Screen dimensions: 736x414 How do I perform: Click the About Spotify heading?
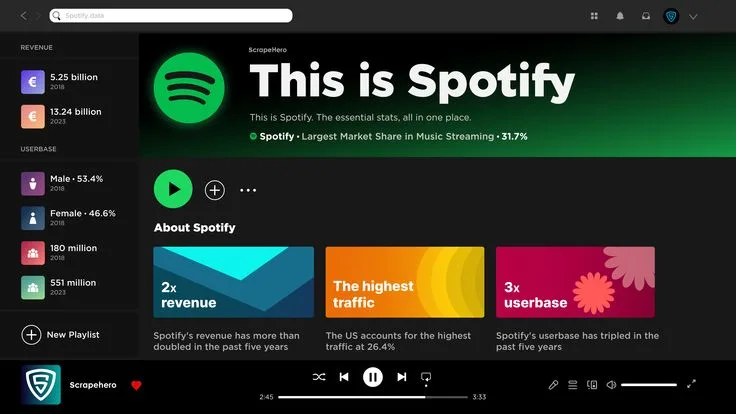pyautogui.click(x=195, y=228)
